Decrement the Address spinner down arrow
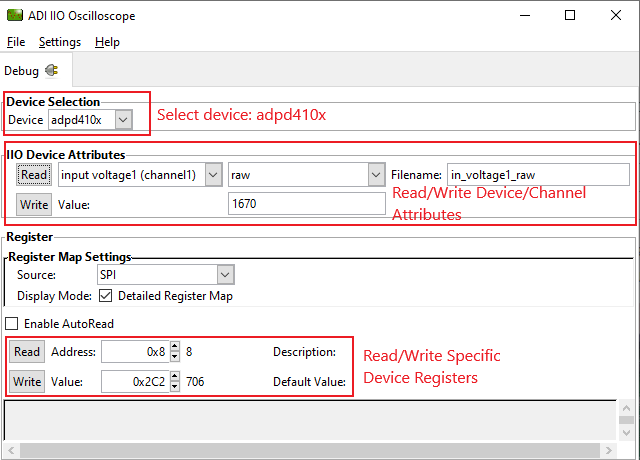Viewport: 640px width, 460px height. (175, 357)
